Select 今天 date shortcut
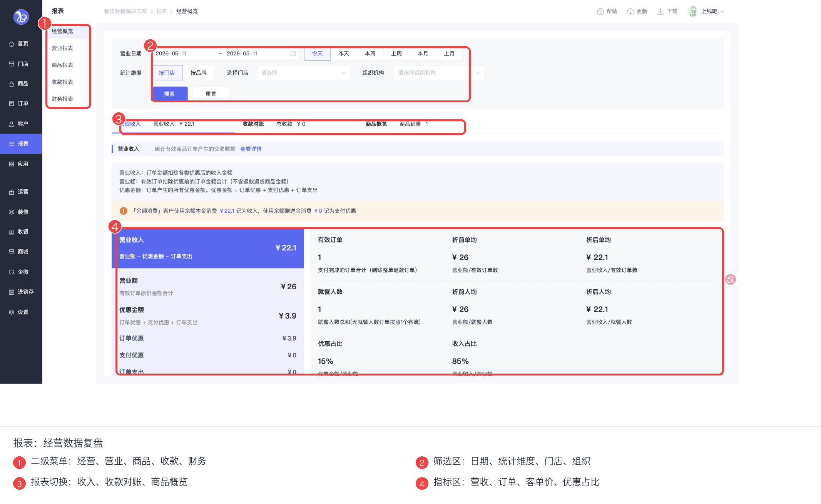This screenshot has width=821, height=504. click(x=317, y=53)
